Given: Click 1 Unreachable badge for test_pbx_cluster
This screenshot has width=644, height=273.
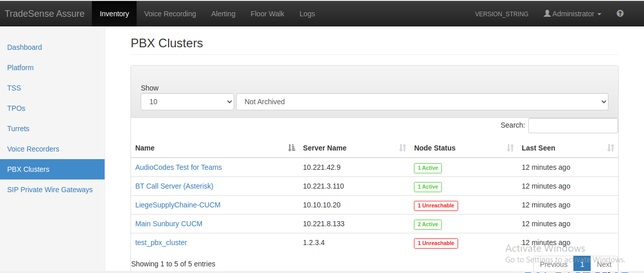Looking at the screenshot, I should point(436,243).
